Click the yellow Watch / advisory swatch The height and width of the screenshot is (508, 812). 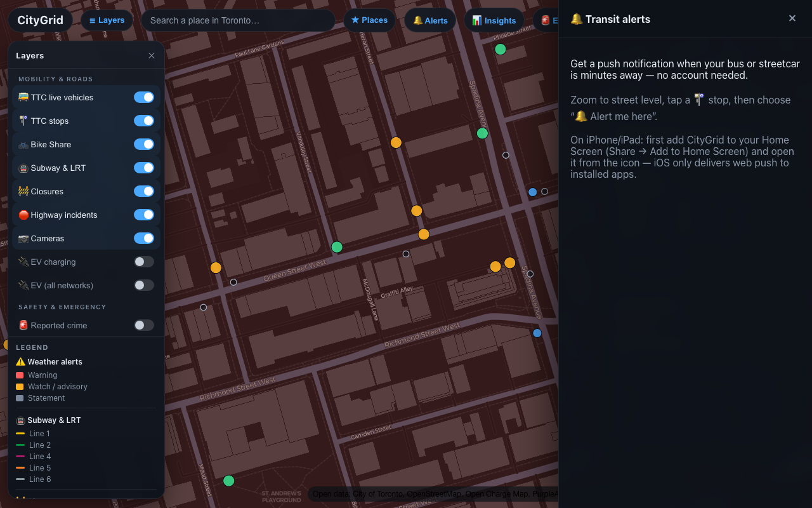[20, 387]
